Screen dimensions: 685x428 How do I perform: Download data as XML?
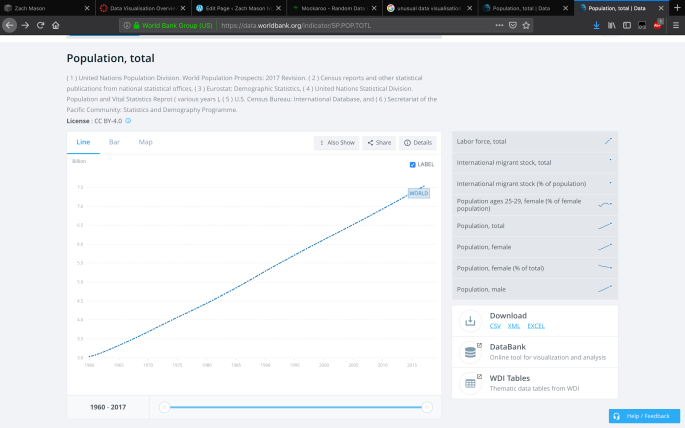[x=514, y=326]
